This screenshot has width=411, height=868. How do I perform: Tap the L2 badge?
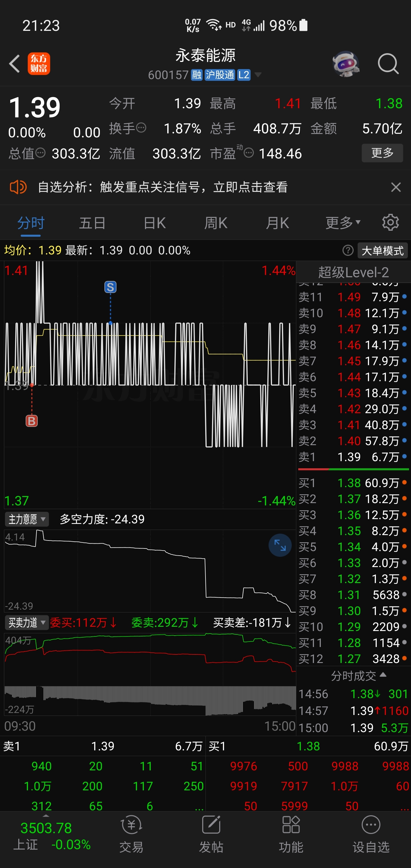point(243,75)
